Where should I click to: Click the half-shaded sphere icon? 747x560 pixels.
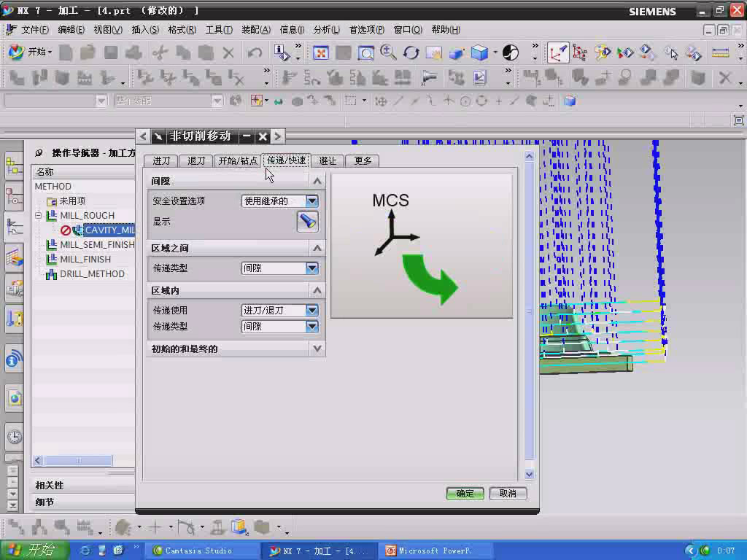[x=510, y=52]
